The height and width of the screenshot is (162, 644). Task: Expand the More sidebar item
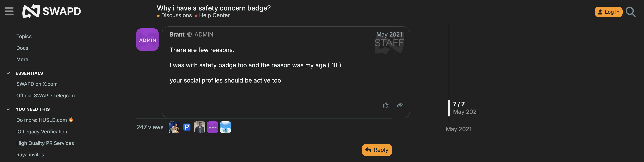click(22, 59)
